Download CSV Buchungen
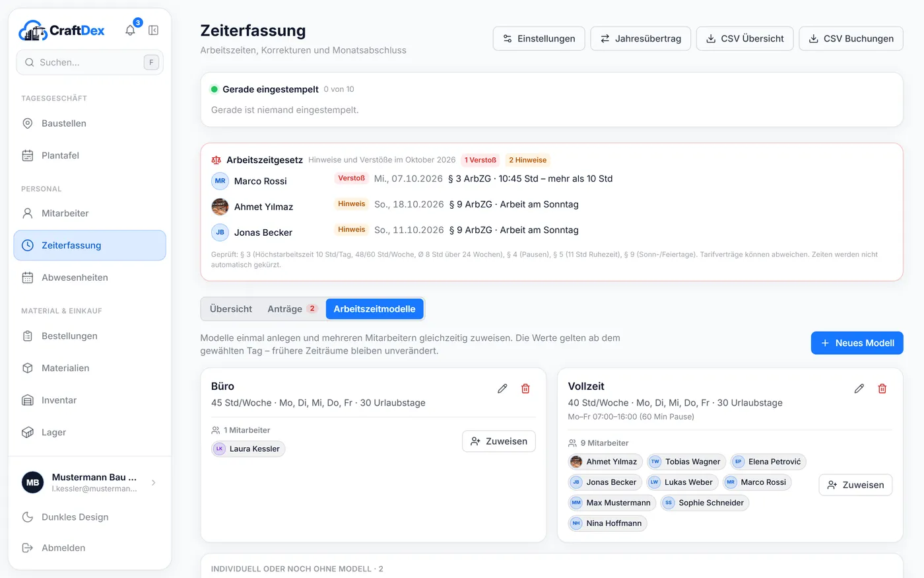The height and width of the screenshot is (578, 924). pyautogui.click(x=851, y=39)
